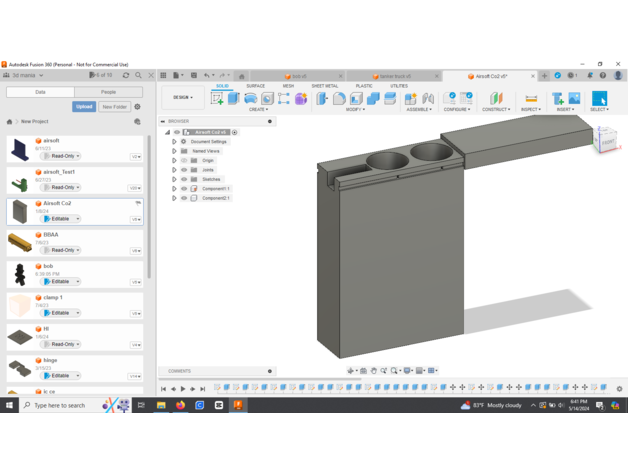The image size is (628, 472).
Task: Search in the data panel
Action: click(x=139, y=75)
